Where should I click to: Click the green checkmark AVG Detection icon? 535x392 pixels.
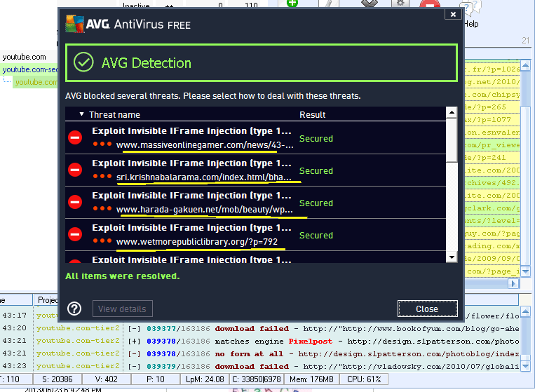(x=83, y=62)
